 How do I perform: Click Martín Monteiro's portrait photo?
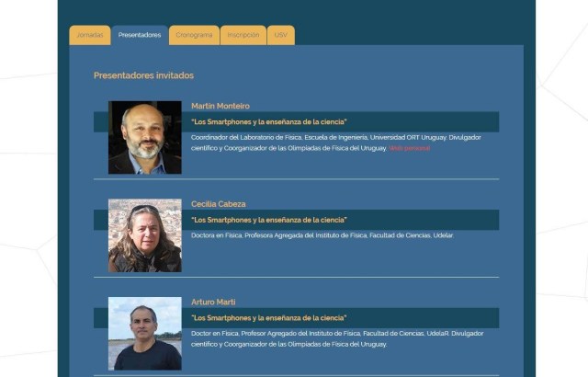145,137
